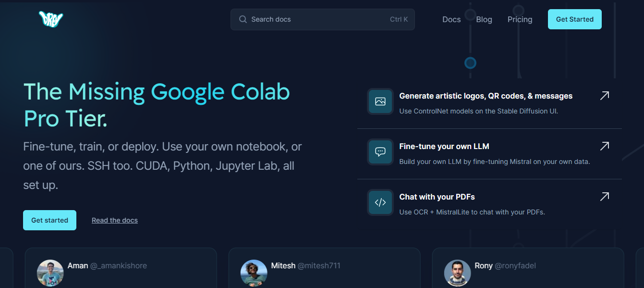Click Rony's avatar photo
This screenshot has height=288, width=644.
click(x=458, y=273)
